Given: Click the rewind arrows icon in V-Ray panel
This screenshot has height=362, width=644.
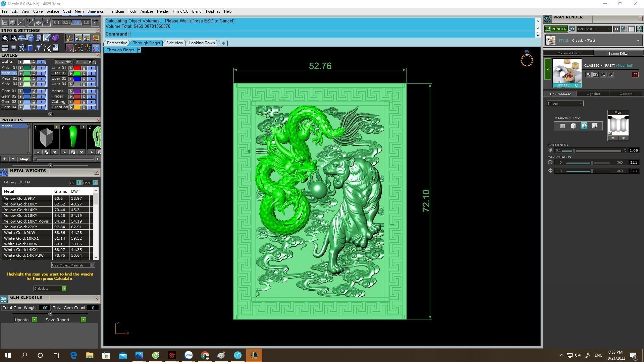Looking at the screenshot, I should pyautogui.click(x=616, y=29).
